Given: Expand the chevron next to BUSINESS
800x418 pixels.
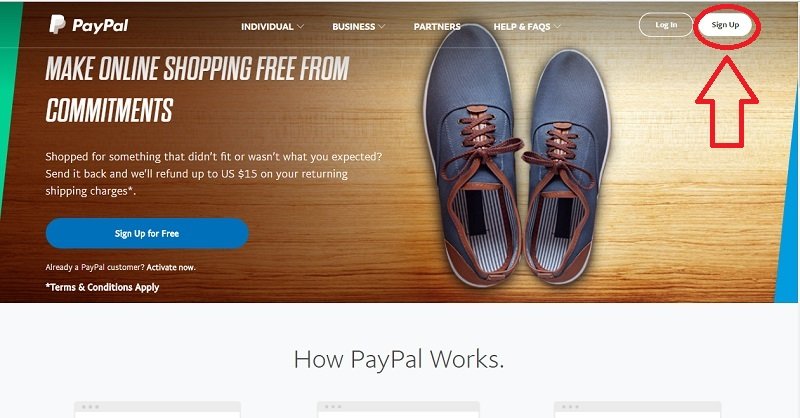Looking at the screenshot, I should tap(382, 27).
